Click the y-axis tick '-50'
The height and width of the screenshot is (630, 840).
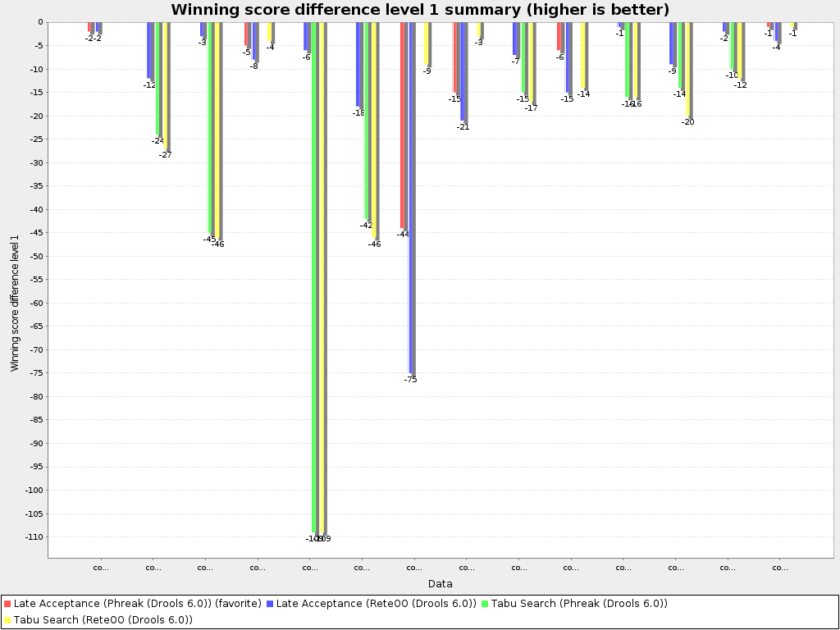(36, 256)
